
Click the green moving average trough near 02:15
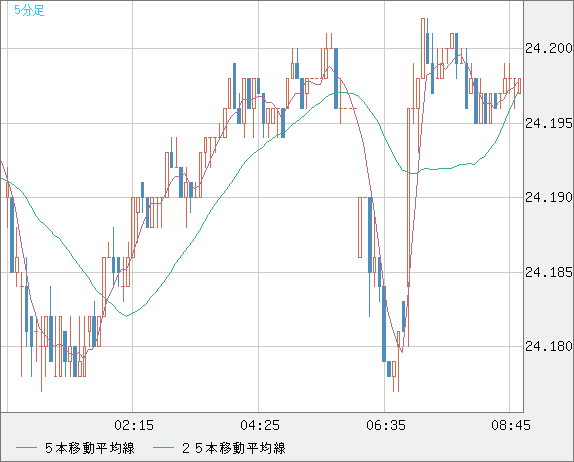127,316
